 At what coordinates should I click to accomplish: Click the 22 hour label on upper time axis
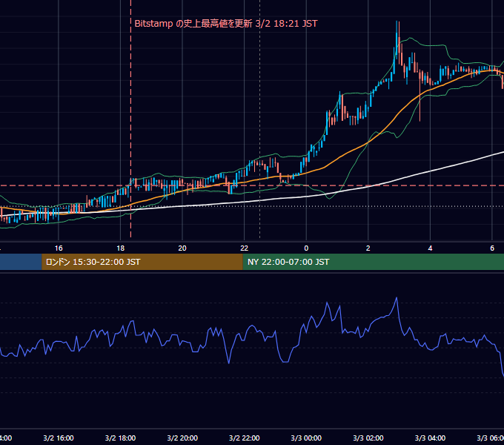(245, 248)
